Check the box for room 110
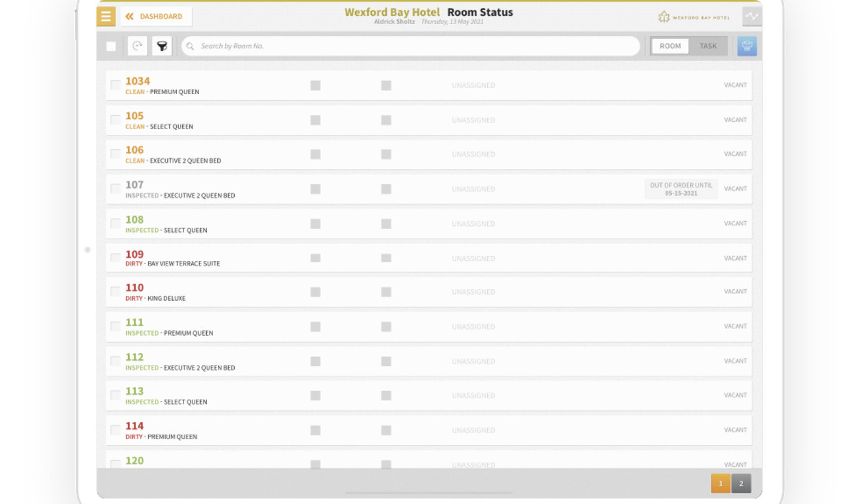Image resolution: width=861 pixels, height=504 pixels. [x=115, y=292]
